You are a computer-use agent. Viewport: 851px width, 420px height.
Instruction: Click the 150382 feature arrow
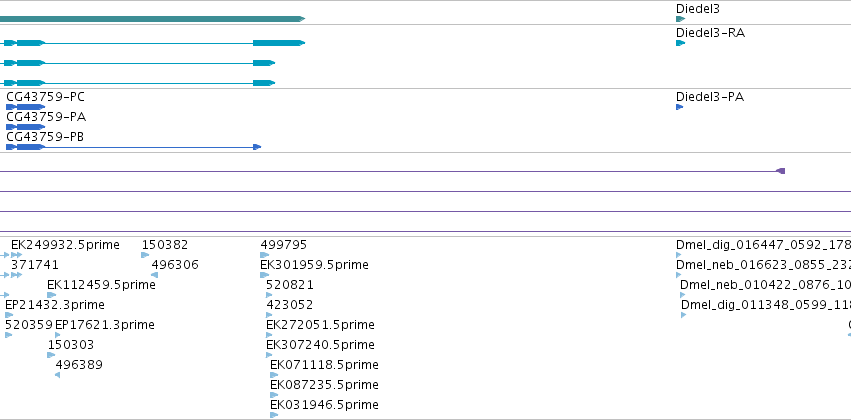pyautogui.click(x=145, y=255)
